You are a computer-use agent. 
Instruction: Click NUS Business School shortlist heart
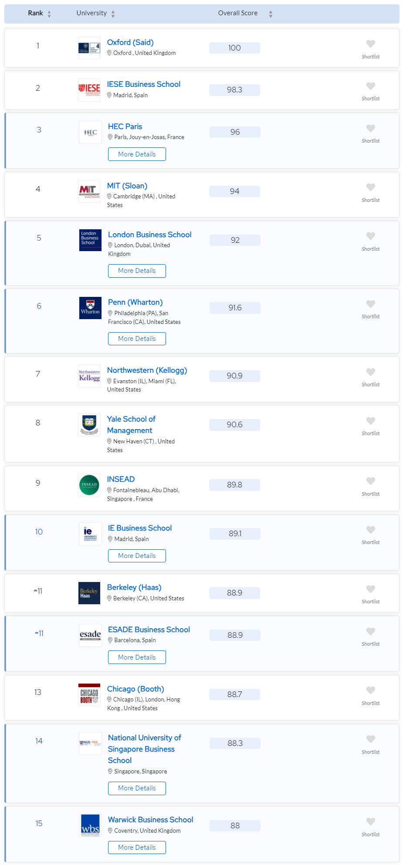[x=371, y=739]
